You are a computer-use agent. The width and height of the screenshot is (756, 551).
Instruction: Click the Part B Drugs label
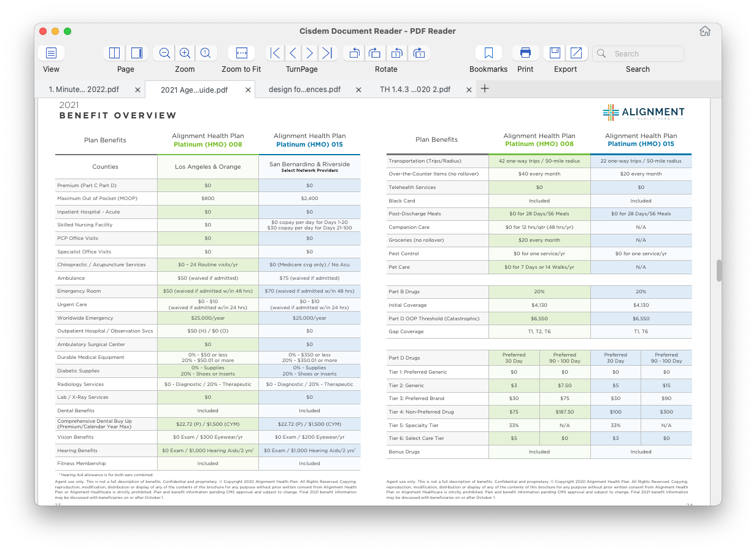404,291
